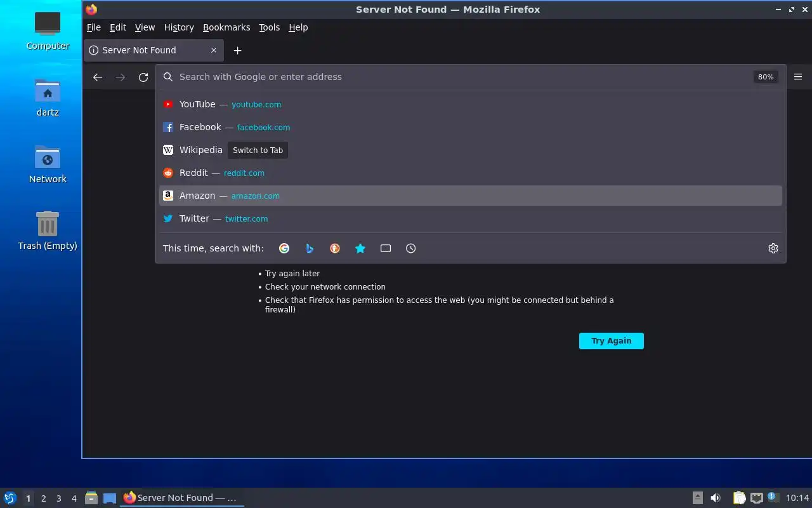Search this time with Google icon
The image size is (812, 508).
coord(284,248)
